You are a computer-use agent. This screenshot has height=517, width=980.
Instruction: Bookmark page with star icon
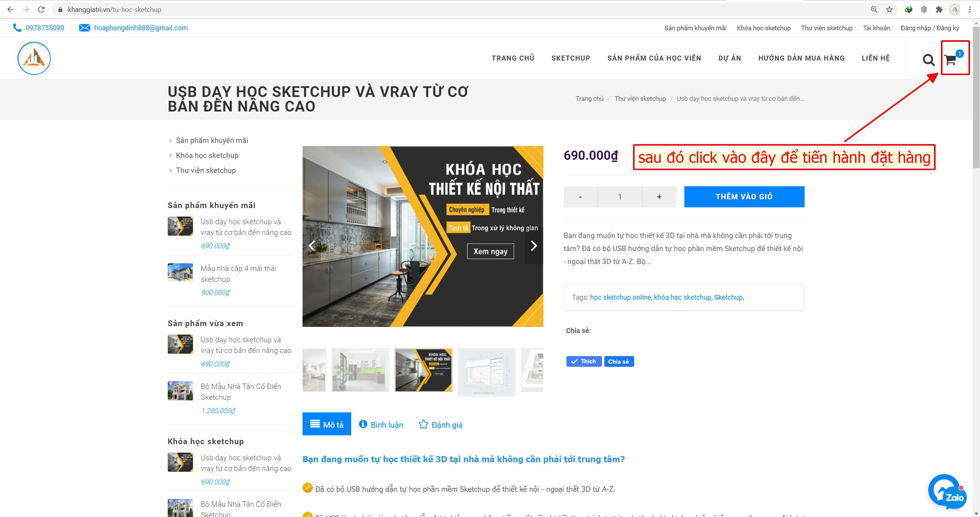889,10
